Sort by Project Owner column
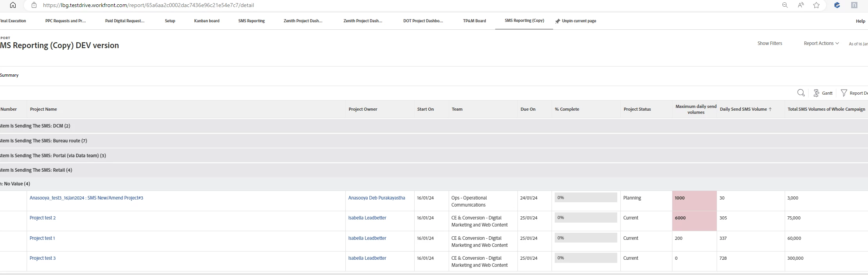 (363, 109)
